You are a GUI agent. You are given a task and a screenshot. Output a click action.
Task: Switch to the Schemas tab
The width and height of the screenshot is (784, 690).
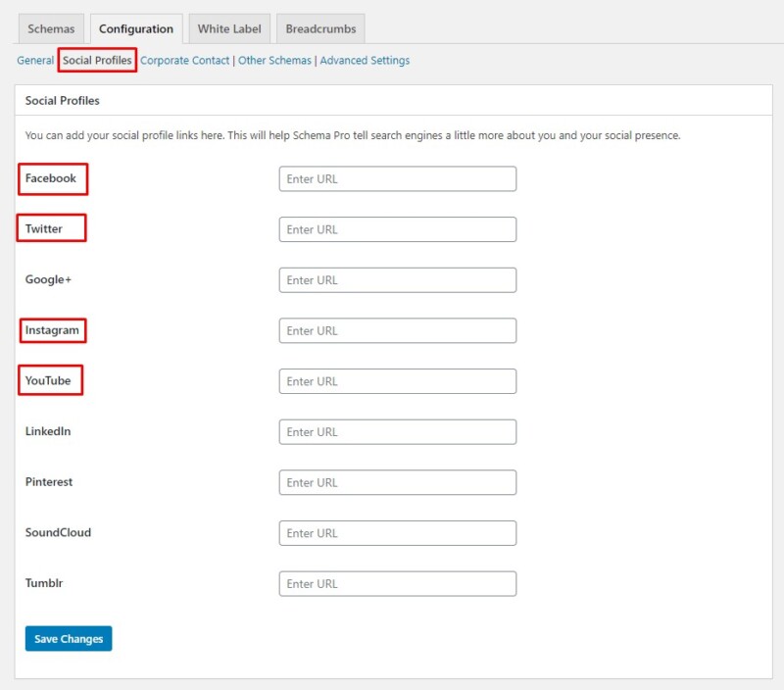(51, 29)
